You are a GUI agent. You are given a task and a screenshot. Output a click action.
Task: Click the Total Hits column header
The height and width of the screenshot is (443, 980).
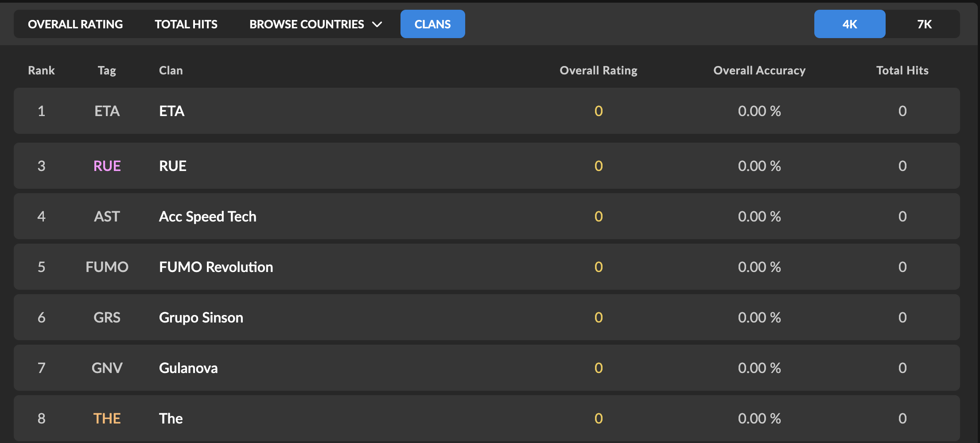tap(902, 70)
